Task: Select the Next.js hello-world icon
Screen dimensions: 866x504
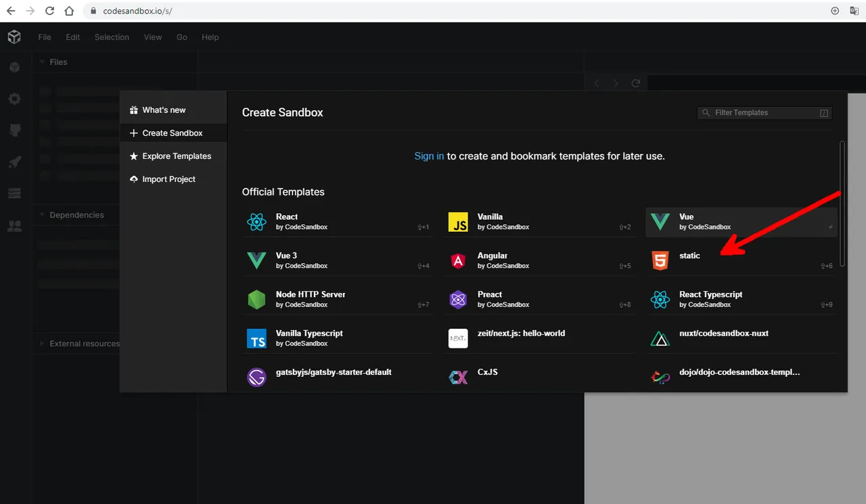Action: point(458,338)
